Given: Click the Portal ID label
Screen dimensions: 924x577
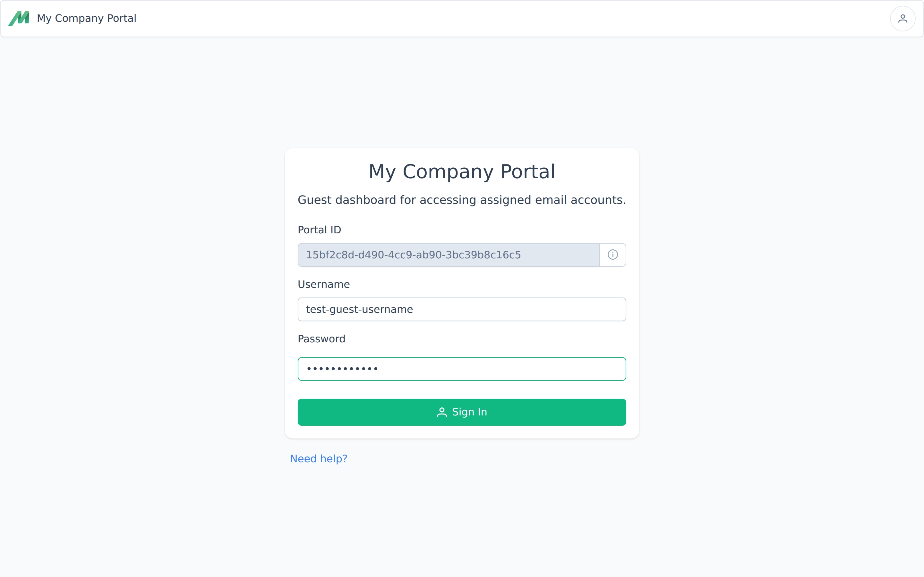Looking at the screenshot, I should point(319,230).
